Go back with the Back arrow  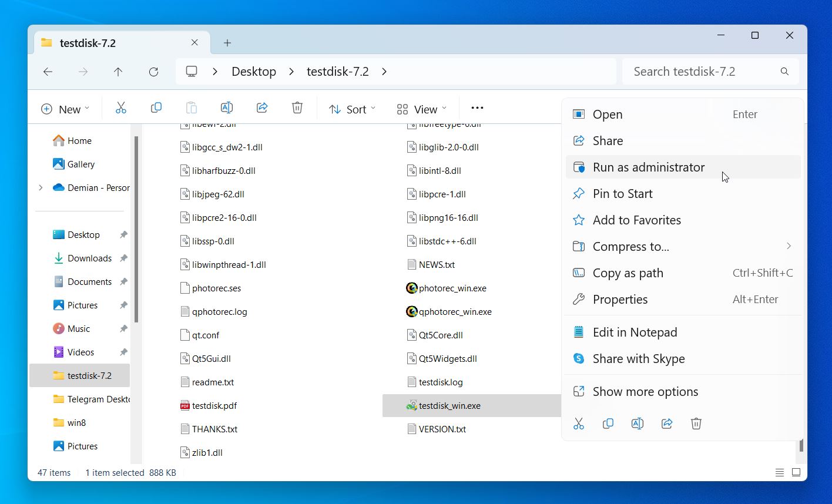pos(48,72)
